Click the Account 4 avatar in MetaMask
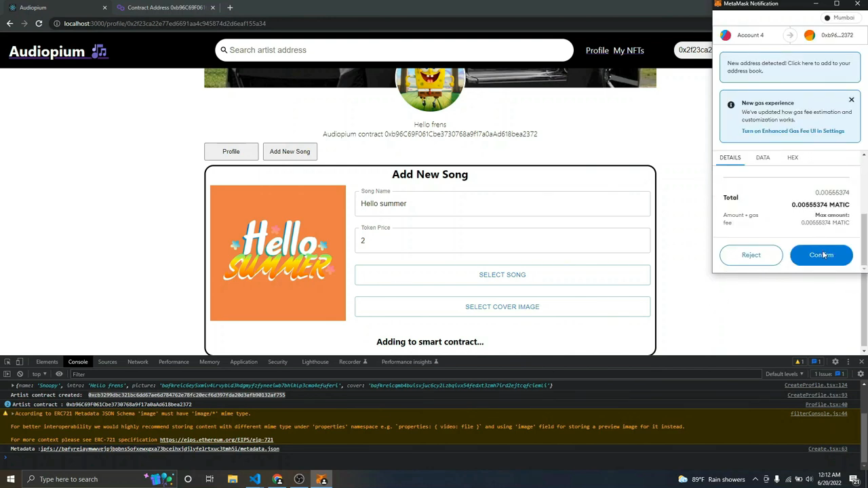 point(726,35)
